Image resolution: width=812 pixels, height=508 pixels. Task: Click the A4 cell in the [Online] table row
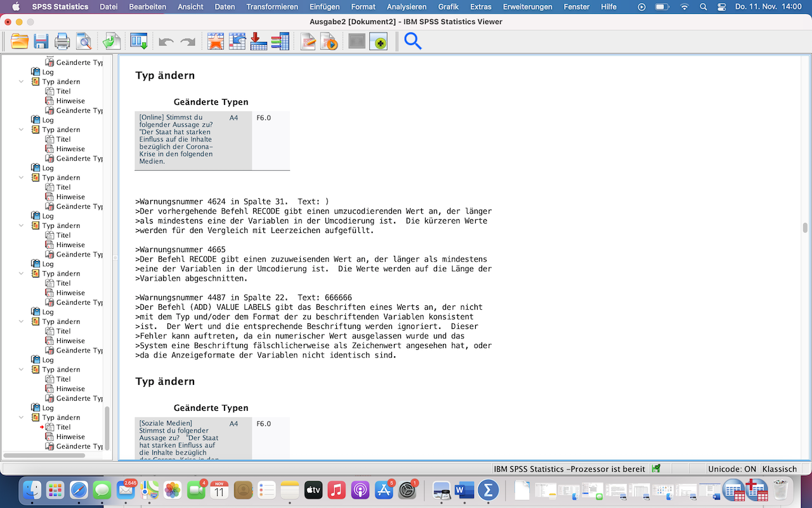click(x=234, y=118)
